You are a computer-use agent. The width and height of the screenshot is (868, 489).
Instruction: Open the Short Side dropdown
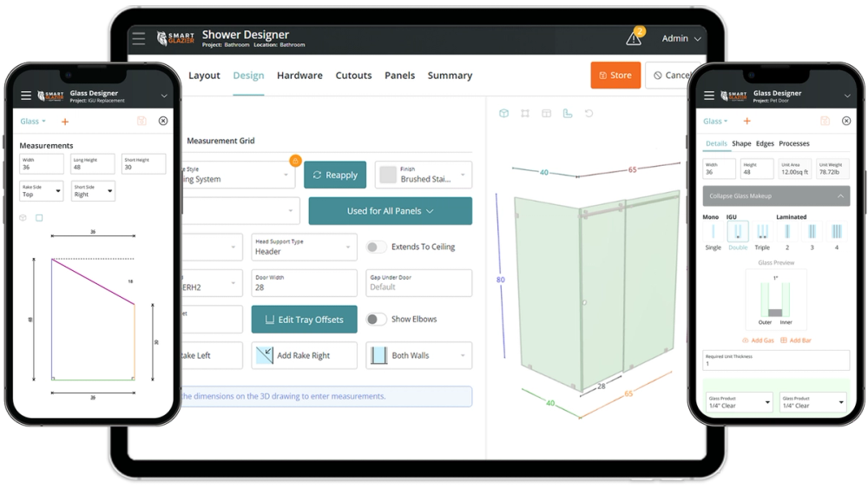(93, 191)
